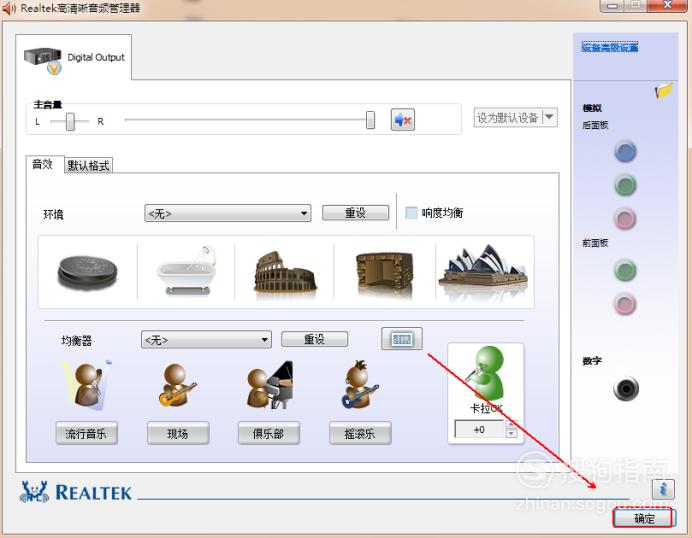Click the pop singer equalizer icon
The height and width of the screenshot is (538, 692).
click(x=87, y=384)
